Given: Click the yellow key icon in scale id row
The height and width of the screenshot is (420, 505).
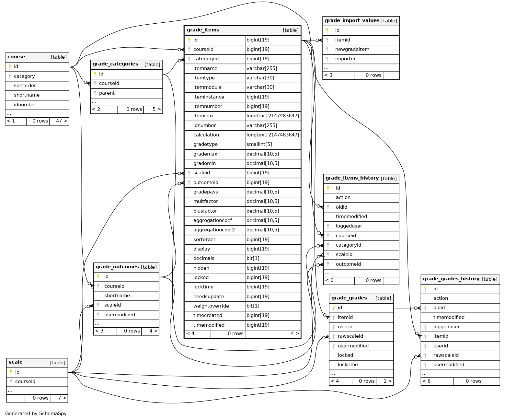Looking at the screenshot, I should point(11,372).
